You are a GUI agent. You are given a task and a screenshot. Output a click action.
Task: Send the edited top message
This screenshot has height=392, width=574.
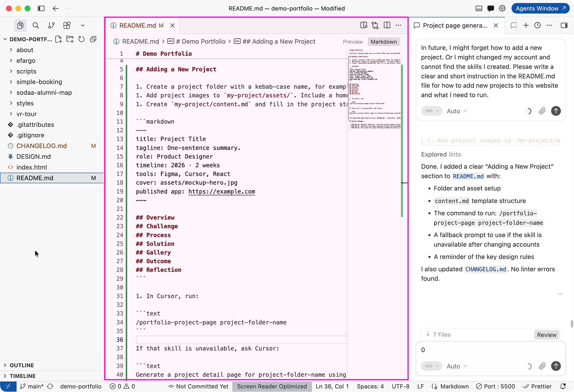tap(556, 111)
